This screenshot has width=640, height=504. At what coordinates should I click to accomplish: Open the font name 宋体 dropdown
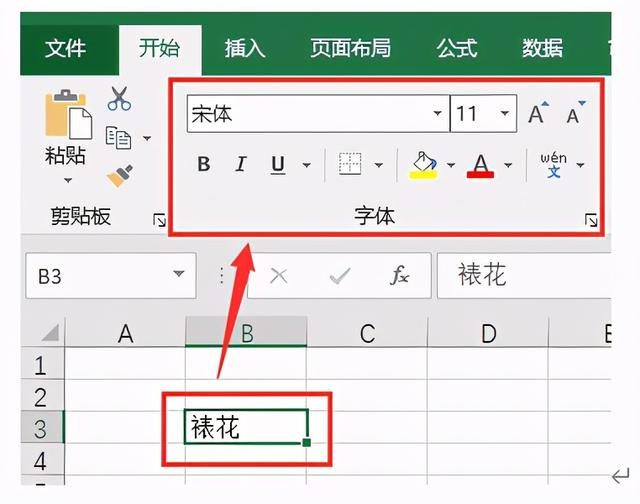tap(437, 113)
